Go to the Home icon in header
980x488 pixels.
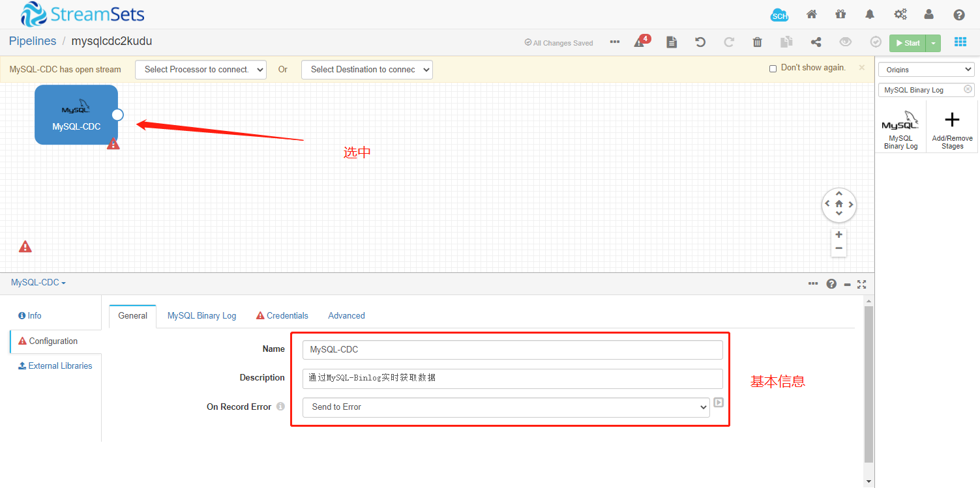click(x=812, y=14)
